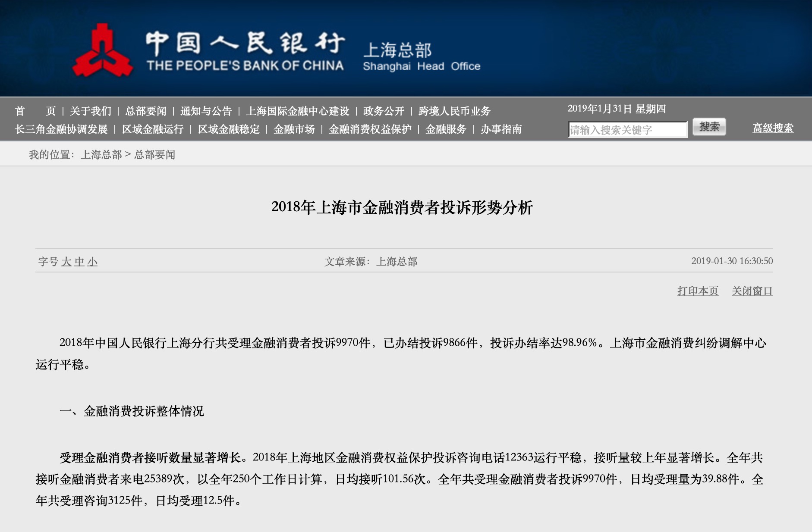Open the 政务公开 menu item
This screenshot has height=532, width=812.
coord(384,111)
